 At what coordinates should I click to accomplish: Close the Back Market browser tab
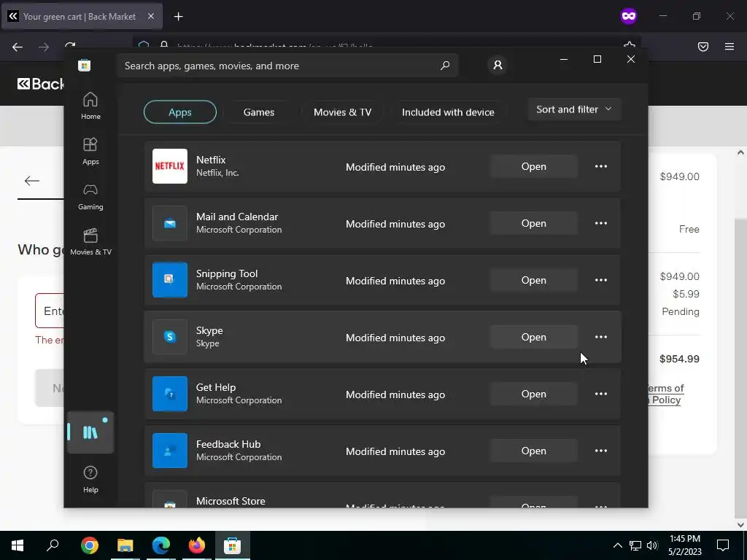pyautogui.click(x=151, y=16)
